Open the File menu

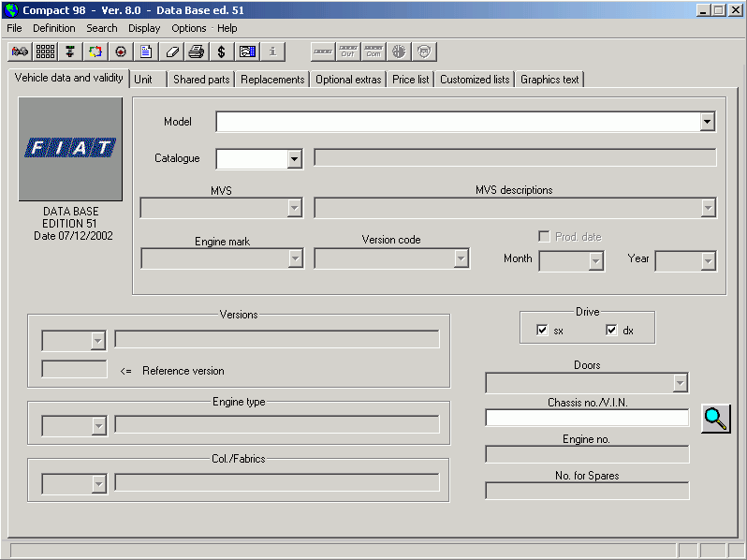(14, 28)
